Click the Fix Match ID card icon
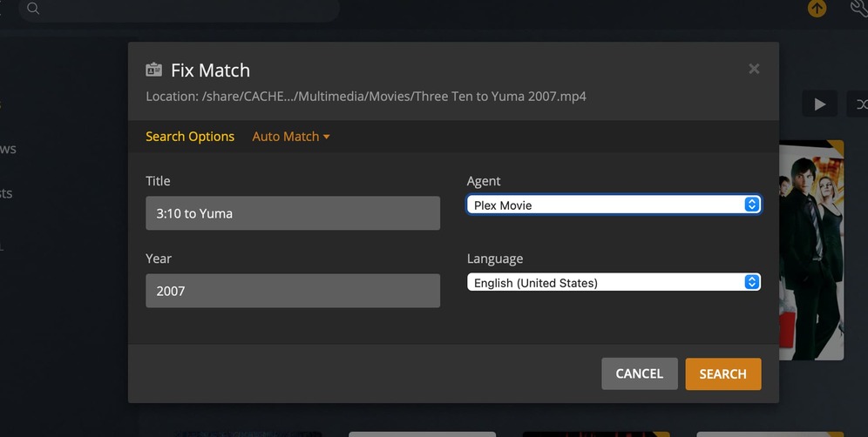Screen dimensions: 868x437 click(154, 71)
